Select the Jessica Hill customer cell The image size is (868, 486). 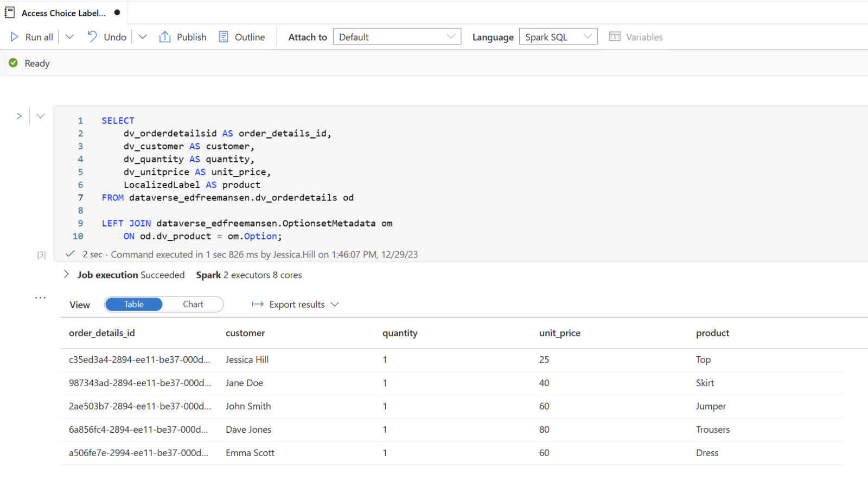pos(247,359)
